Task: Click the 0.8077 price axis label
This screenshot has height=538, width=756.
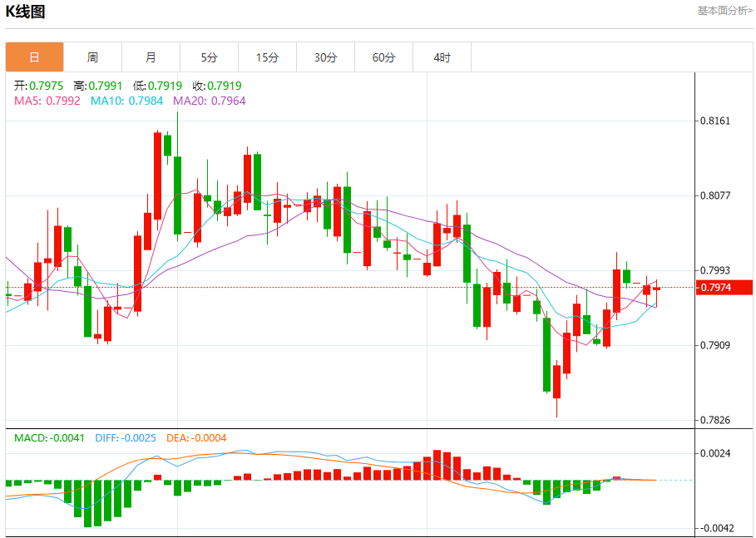Action: coord(715,195)
